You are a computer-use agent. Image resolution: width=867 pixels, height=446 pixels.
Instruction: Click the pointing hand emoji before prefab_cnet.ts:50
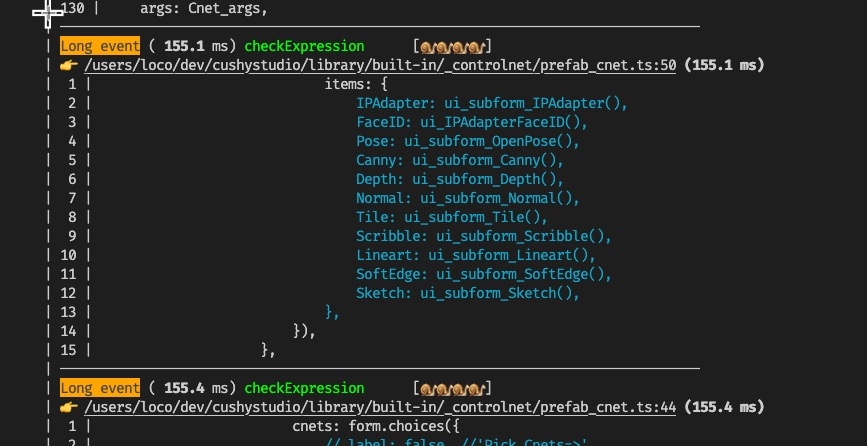click(x=69, y=65)
